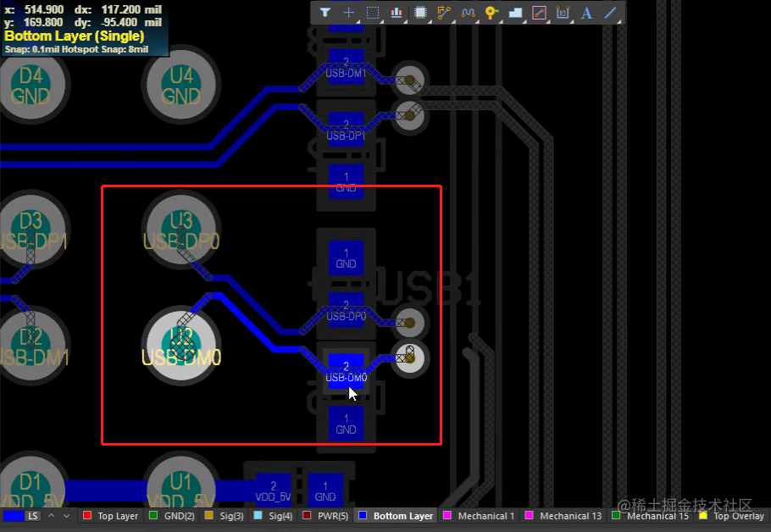Image resolution: width=771 pixels, height=532 pixels.
Task: Click the place via icon
Action: [x=491, y=13]
